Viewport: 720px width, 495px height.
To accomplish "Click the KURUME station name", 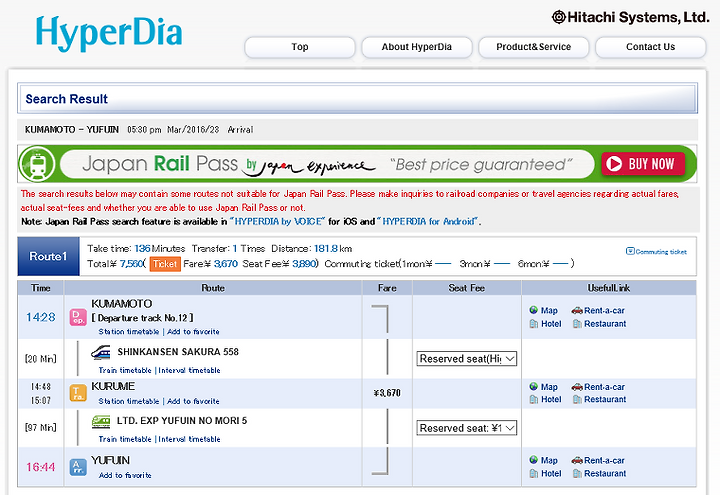I will pos(113,386).
